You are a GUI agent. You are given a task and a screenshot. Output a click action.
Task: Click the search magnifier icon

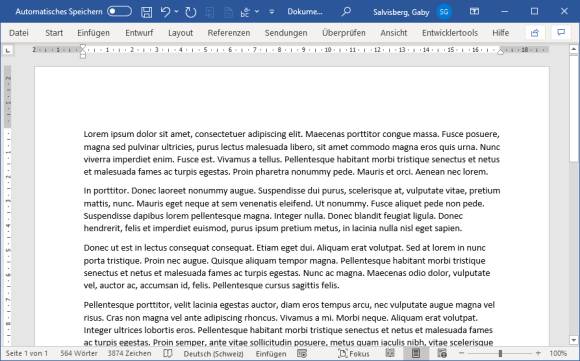pos(346,12)
